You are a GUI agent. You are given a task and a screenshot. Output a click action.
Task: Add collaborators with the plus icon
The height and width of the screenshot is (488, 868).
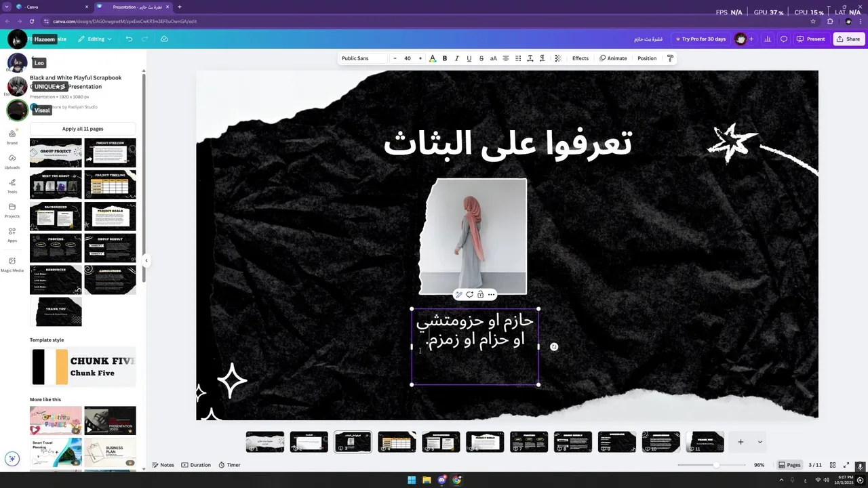751,39
